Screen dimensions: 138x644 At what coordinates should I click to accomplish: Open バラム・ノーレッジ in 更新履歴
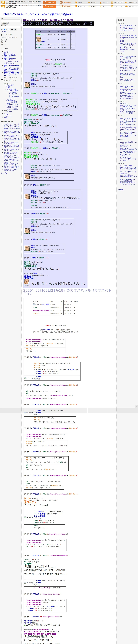125,157
